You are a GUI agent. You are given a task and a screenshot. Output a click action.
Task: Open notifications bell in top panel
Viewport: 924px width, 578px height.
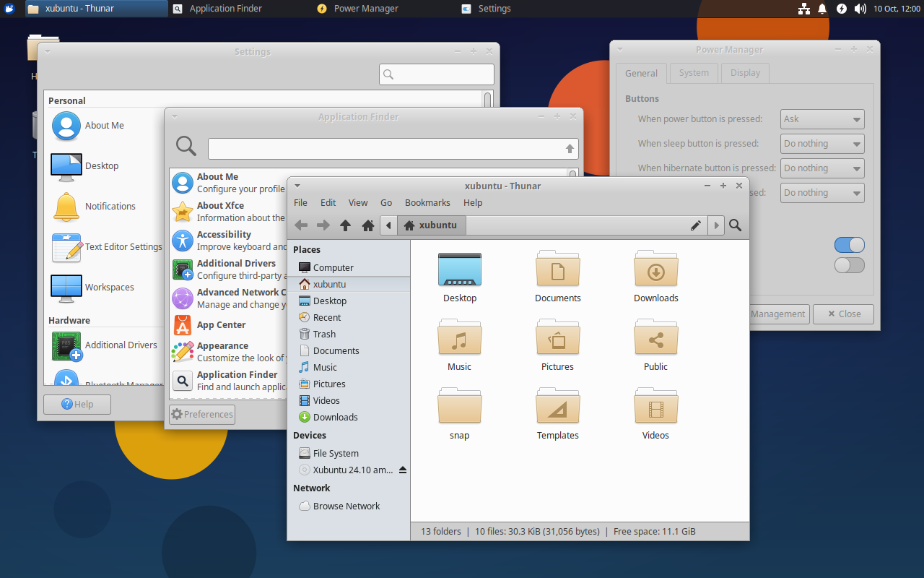(822, 9)
